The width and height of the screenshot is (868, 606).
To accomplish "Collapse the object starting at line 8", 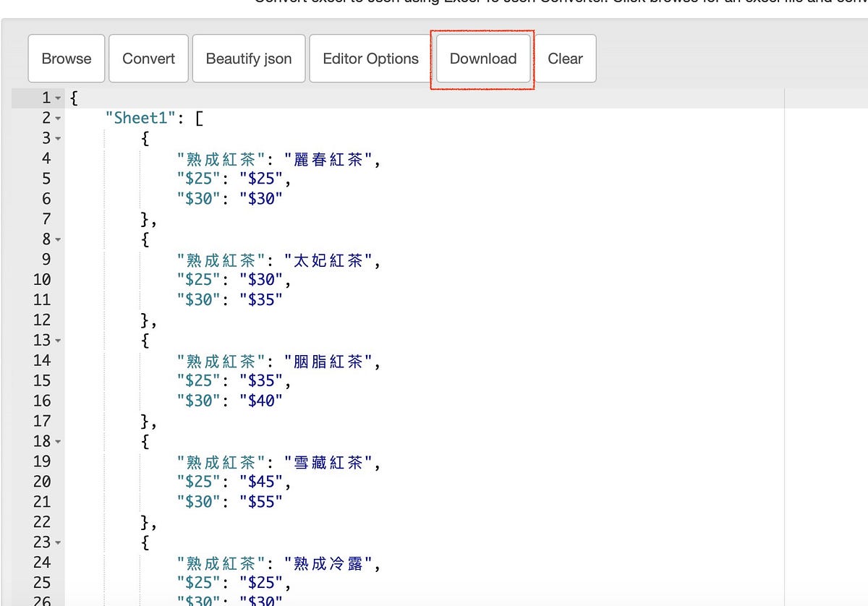I will tap(57, 239).
